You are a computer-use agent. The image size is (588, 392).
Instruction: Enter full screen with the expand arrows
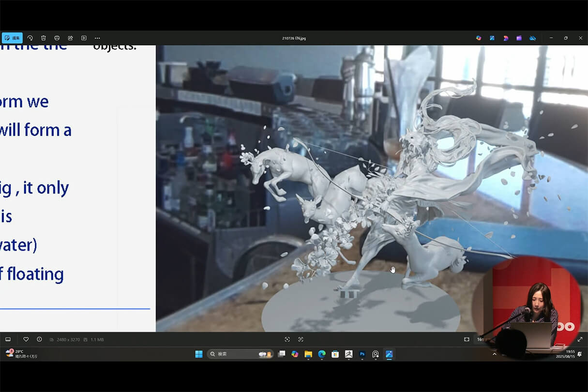click(x=580, y=339)
